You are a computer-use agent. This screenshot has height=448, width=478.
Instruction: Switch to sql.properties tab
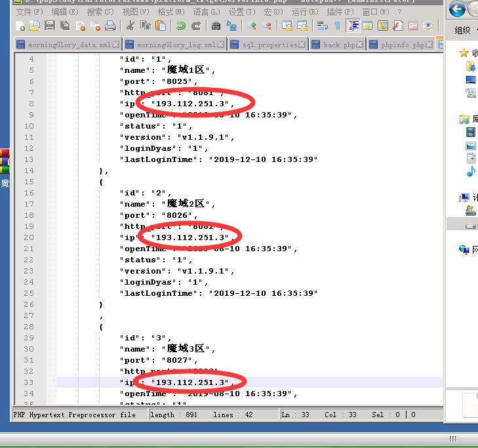268,45
